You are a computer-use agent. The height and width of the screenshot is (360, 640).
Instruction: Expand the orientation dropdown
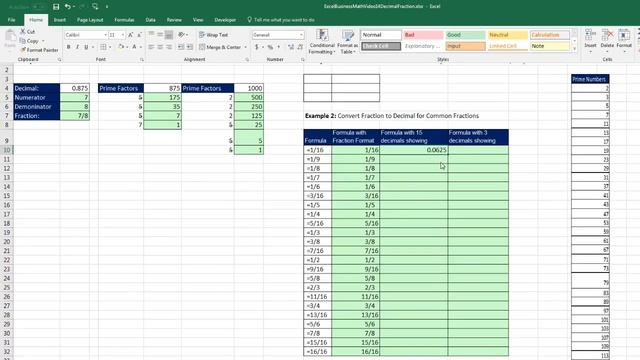187,35
